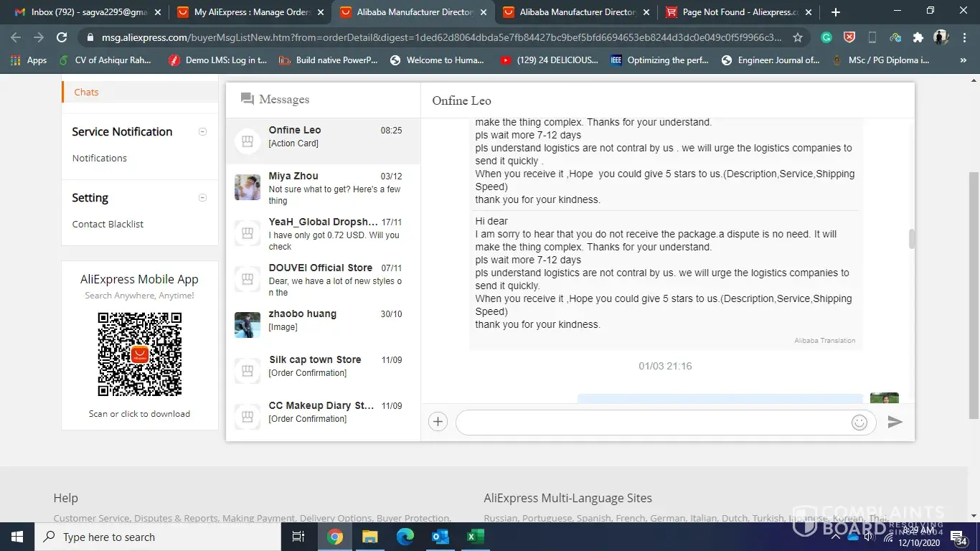The image size is (980, 551).
Task: Click the message text input field
Action: [653, 423]
